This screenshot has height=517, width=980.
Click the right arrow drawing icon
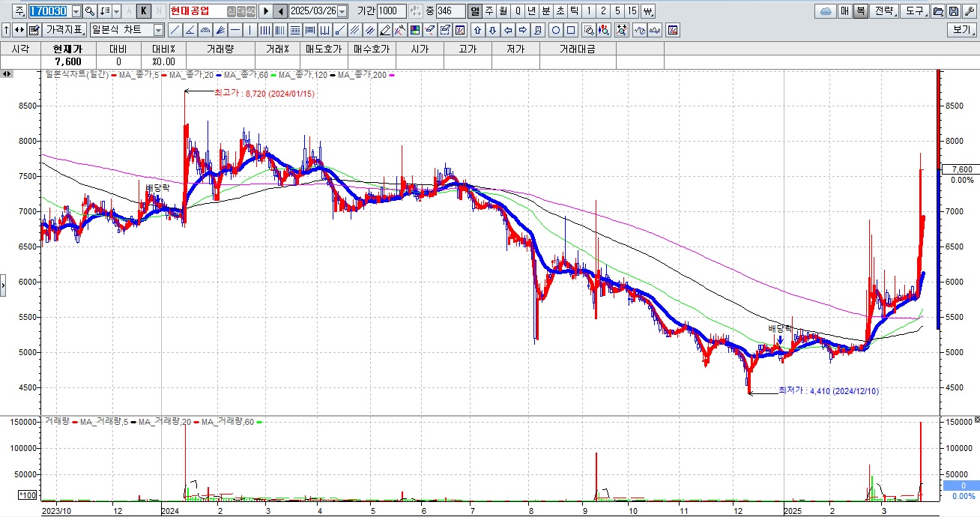pos(523,30)
